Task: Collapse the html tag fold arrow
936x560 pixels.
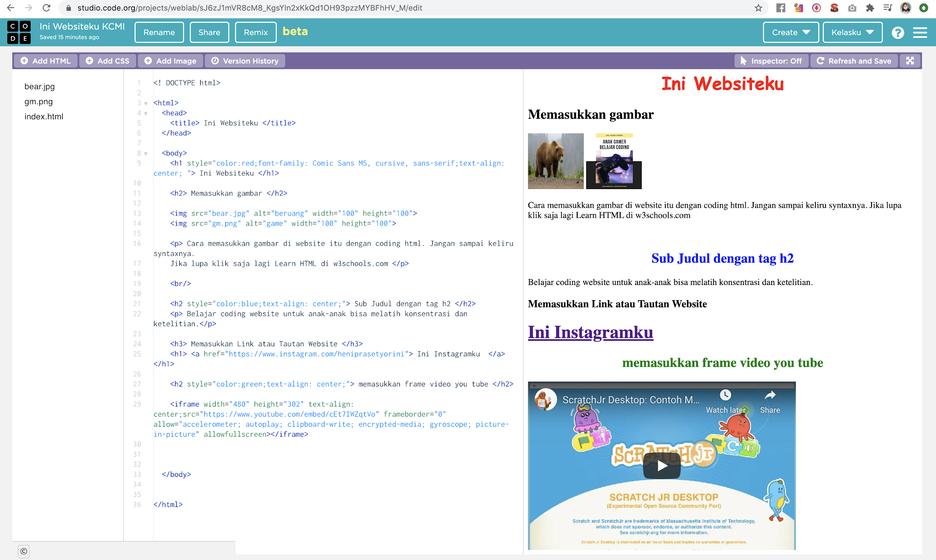Action: point(146,103)
